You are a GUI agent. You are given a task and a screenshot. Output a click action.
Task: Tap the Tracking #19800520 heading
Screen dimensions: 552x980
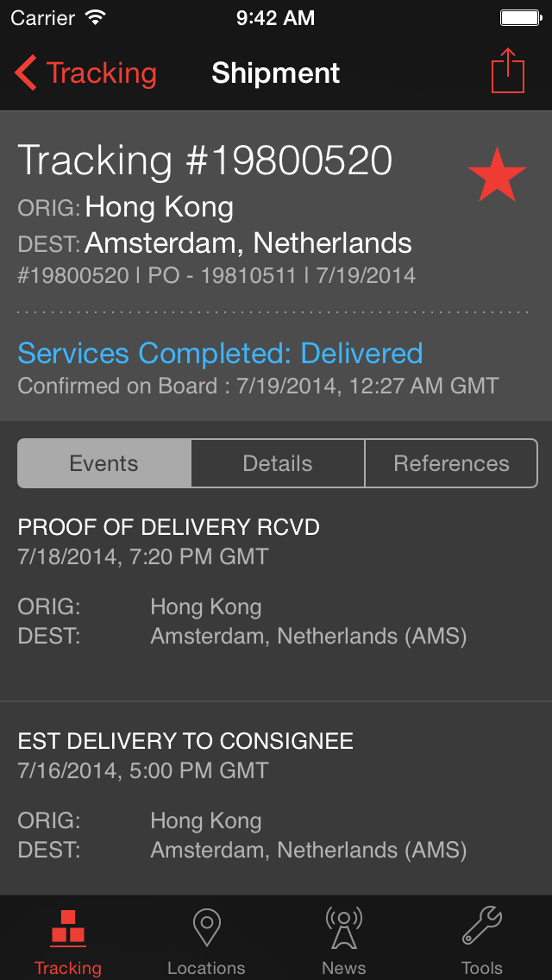pos(205,161)
